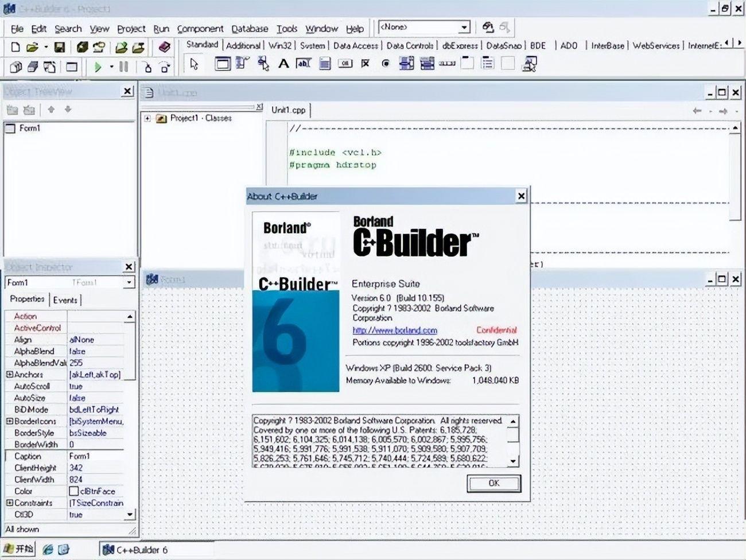Switch to the Events tab in Object Inspector
The height and width of the screenshot is (560, 746).
tap(65, 300)
